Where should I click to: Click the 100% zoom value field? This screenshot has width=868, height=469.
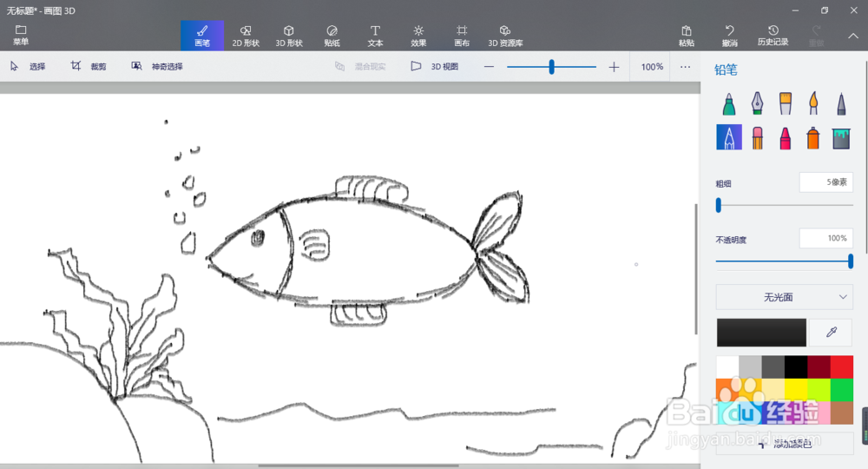coord(652,67)
